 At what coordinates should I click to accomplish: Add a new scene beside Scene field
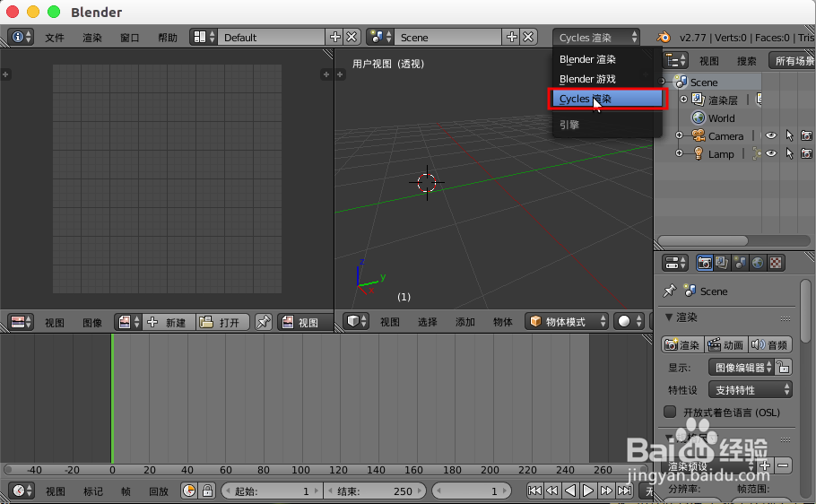pos(511,37)
